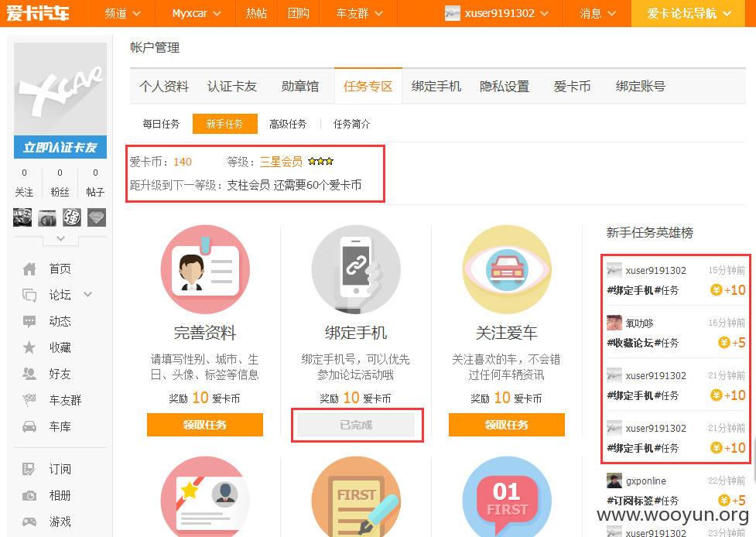This screenshot has height=537, width=756.
Task: Click the FIRST notepad task icon
Action: coord(356,497)
